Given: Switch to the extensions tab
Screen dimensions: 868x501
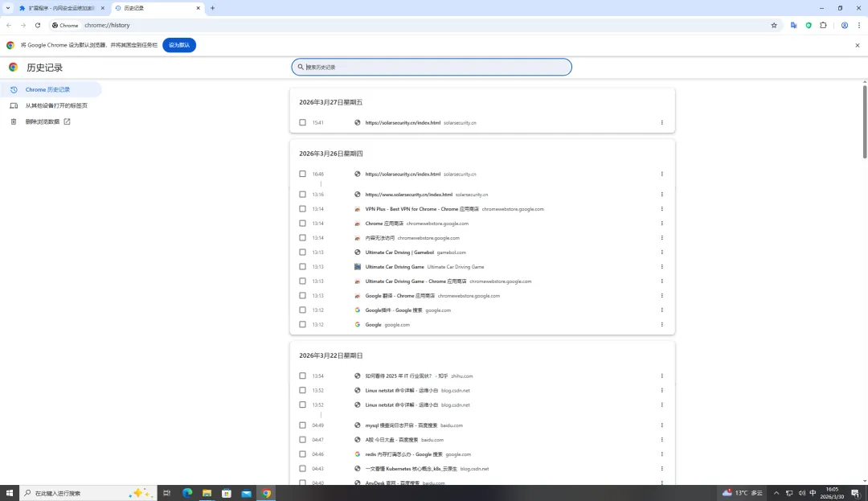Looking at the screenshot, I should tap(61, 8).
